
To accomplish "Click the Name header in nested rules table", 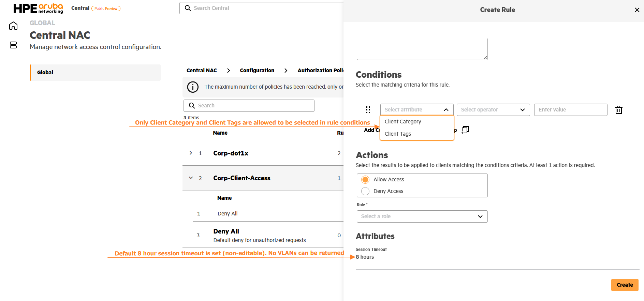I will 224,198.
